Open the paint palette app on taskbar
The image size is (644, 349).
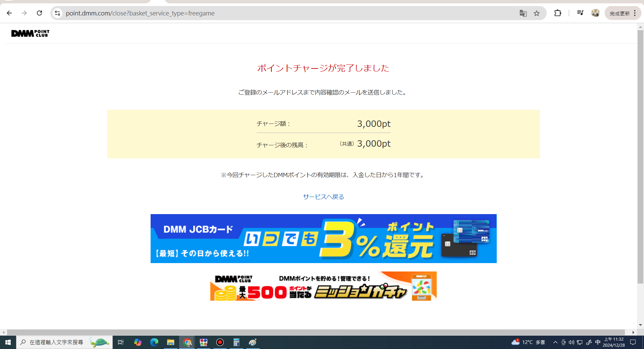253,342
